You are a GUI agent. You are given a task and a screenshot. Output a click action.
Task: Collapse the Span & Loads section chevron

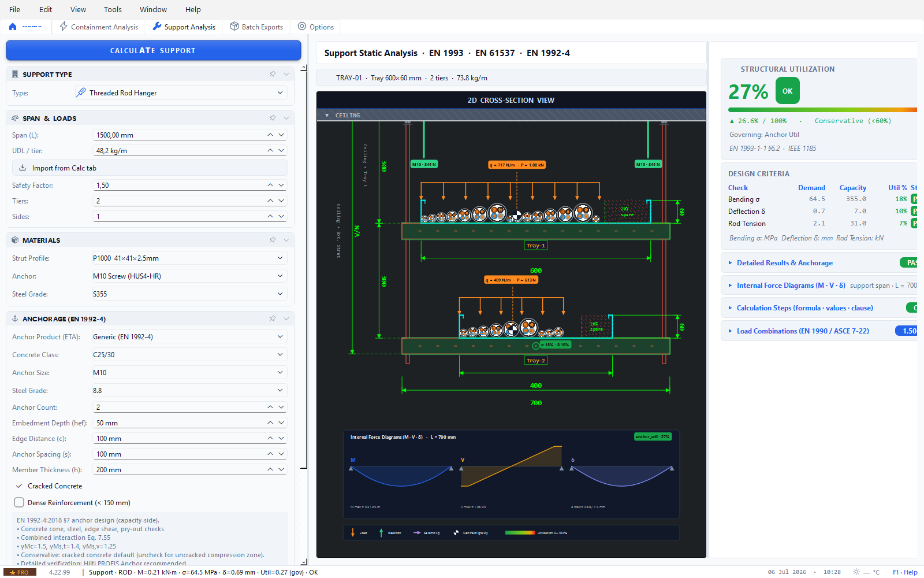[x=286, y=118]
